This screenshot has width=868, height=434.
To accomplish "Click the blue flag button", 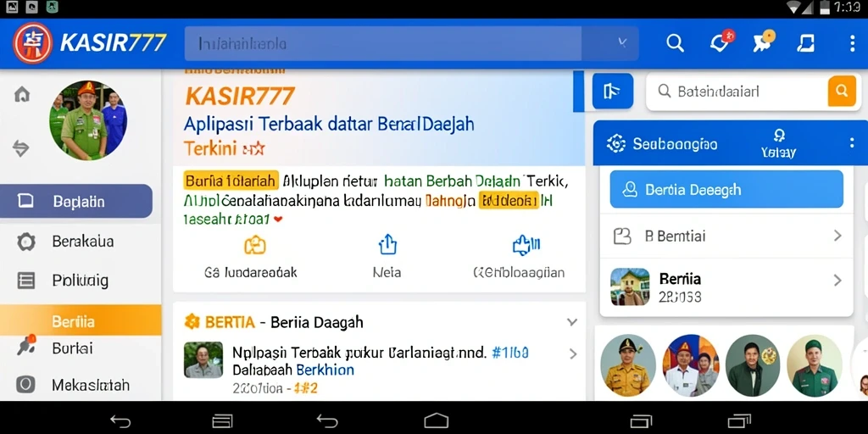I will 613,91.
